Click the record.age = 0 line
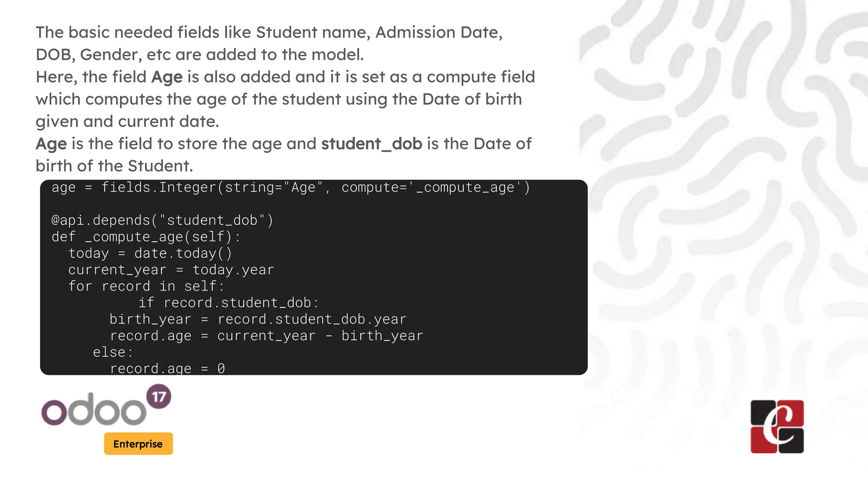 point(167,368)
